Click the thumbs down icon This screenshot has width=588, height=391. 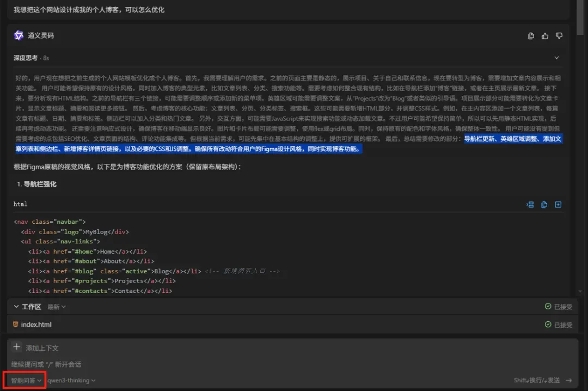[x=559, y=35]
